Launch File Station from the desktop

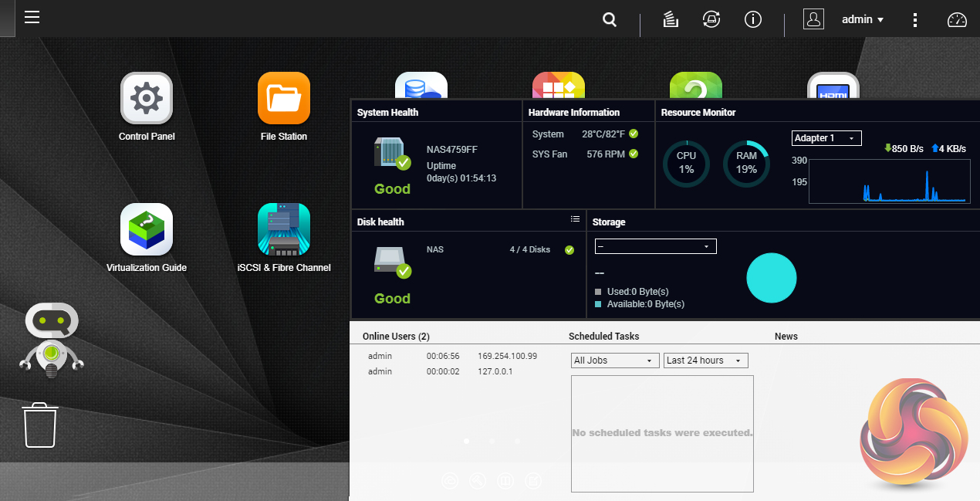284,98
